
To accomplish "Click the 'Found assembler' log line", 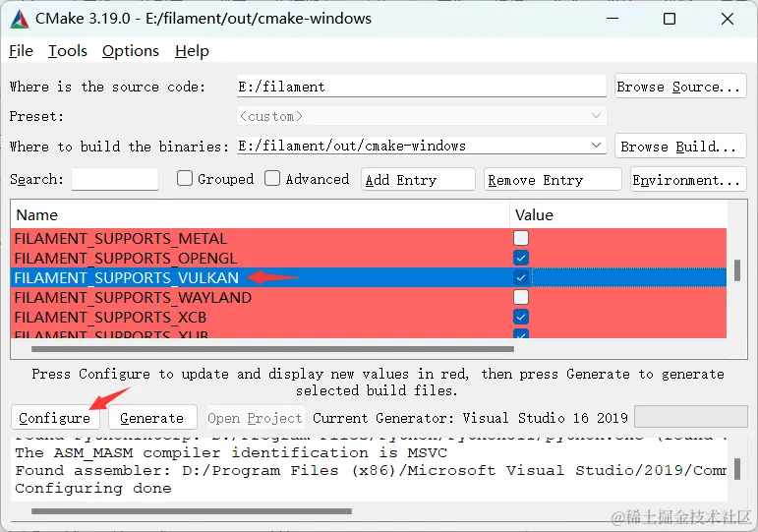I will 371,471.
